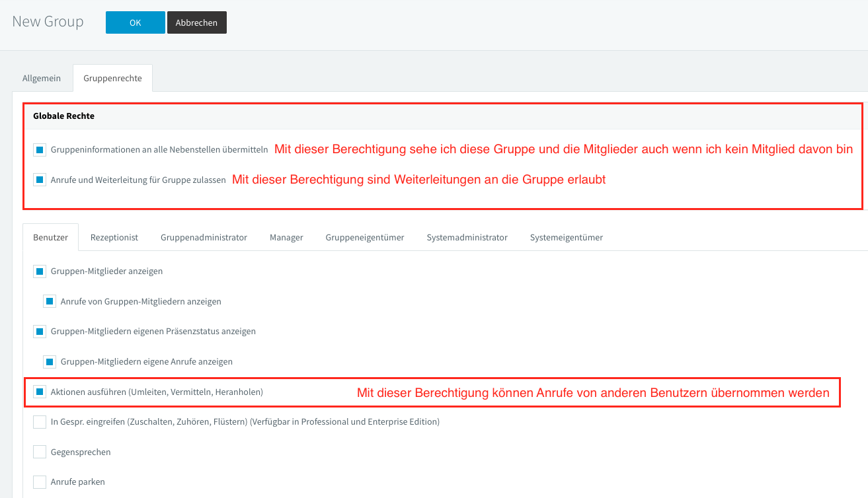Uncheck Gruppen-Mitglieder anzeigen checkbox
The height and width of the screenshot is (498, 868).
click(x=40, y=271)
